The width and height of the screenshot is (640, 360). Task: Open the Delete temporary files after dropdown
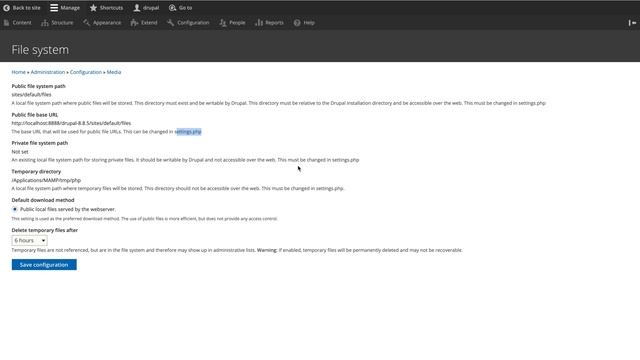point(29,240)
